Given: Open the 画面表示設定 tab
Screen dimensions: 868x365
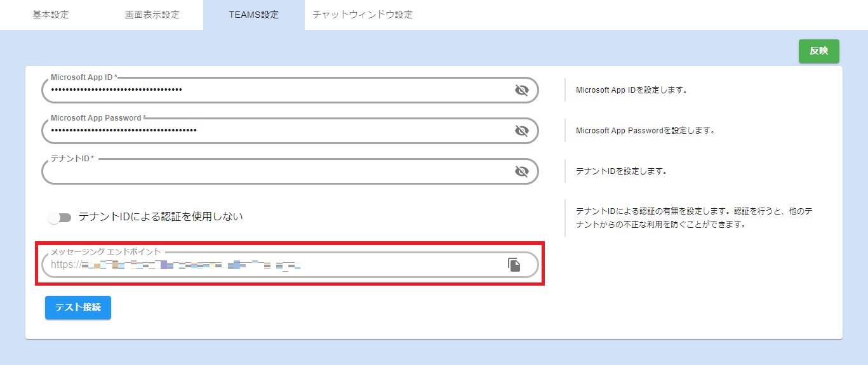Looking at the screenshot, I should pyautogui.click(x=152, y=15).
